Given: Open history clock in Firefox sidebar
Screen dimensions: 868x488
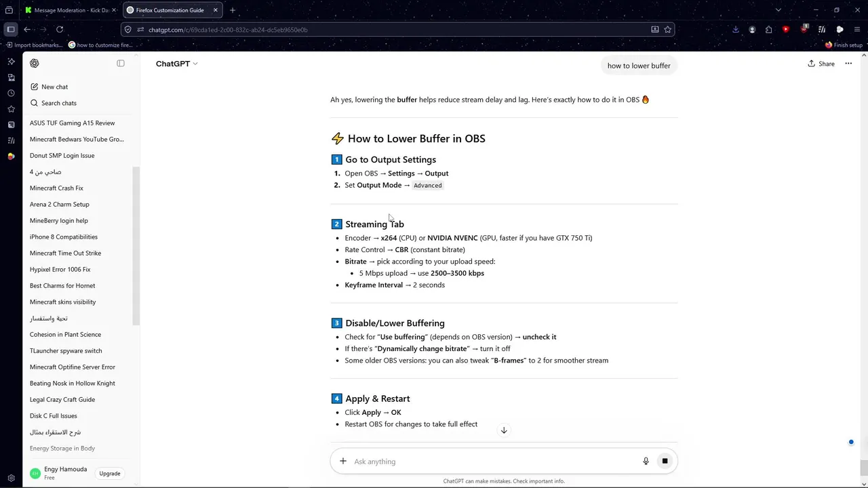Looking at the screenshot, I should [x=11, y=93].
